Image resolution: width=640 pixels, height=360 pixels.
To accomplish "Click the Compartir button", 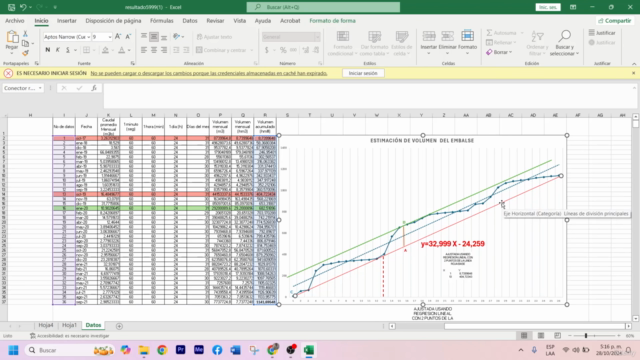I will [x=614, y=21].
